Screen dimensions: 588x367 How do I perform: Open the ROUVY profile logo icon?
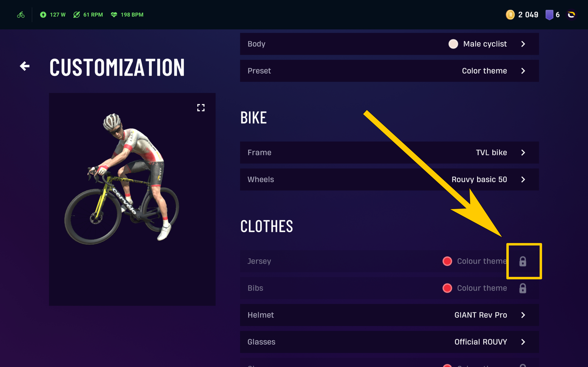(x=571, y=15)
